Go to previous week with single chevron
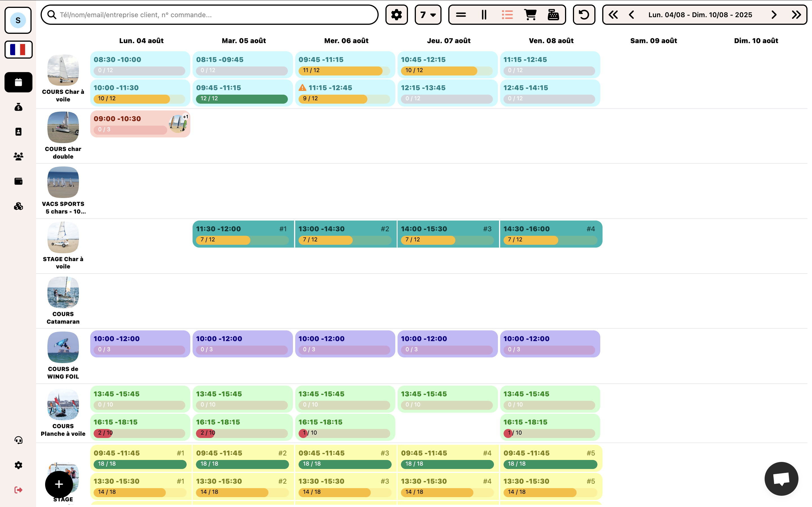 (x=632, y=14)
